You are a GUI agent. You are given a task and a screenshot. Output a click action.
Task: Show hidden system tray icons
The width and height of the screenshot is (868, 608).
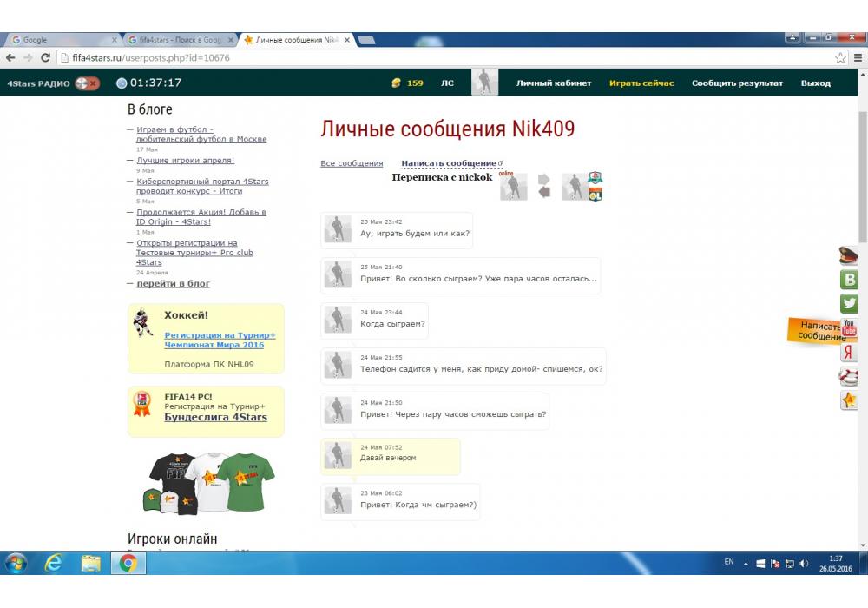coord(746,563)
